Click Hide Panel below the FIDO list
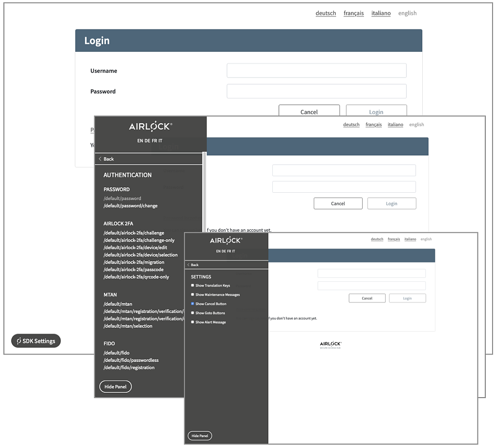497x448 pixels. click(x=115, y=386)
